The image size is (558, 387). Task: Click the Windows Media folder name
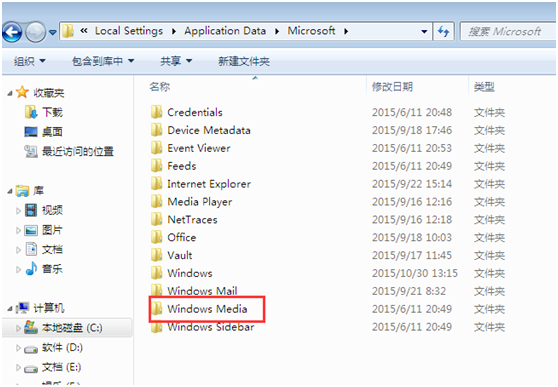click(x=207, y=309)
